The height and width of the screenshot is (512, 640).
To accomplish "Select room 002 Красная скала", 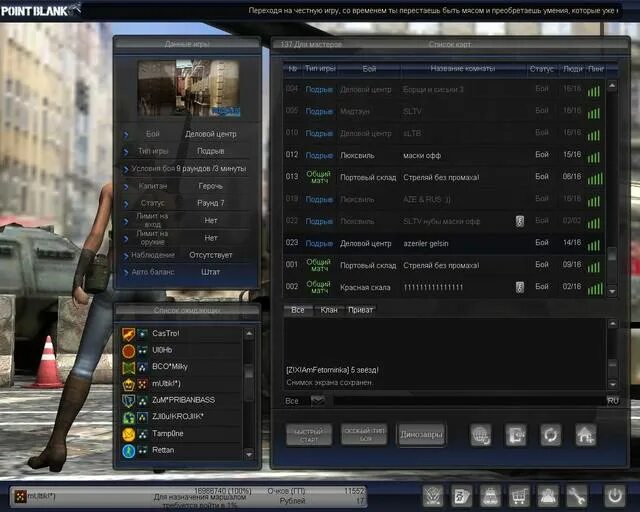I will pyautogui.click(x=443, y=287).
